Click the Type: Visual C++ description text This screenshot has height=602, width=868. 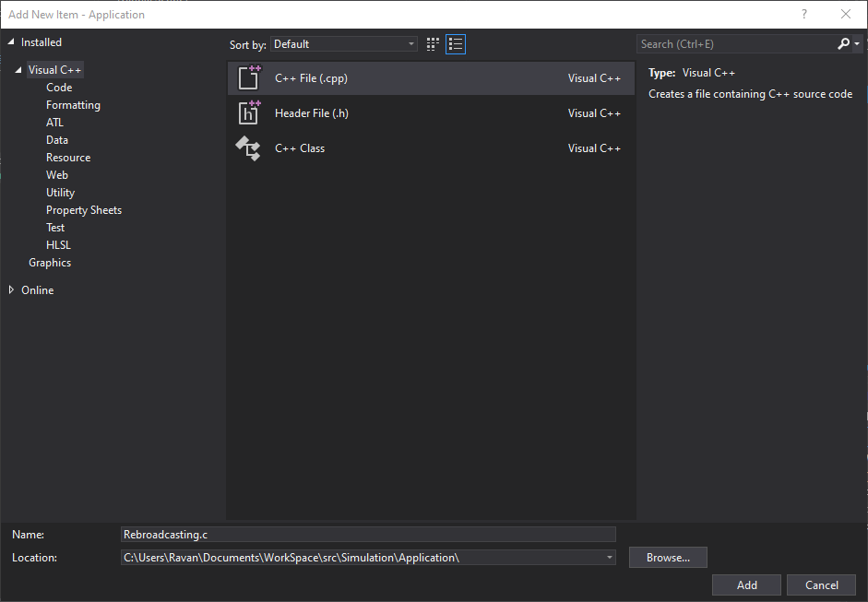pos(692,73)
